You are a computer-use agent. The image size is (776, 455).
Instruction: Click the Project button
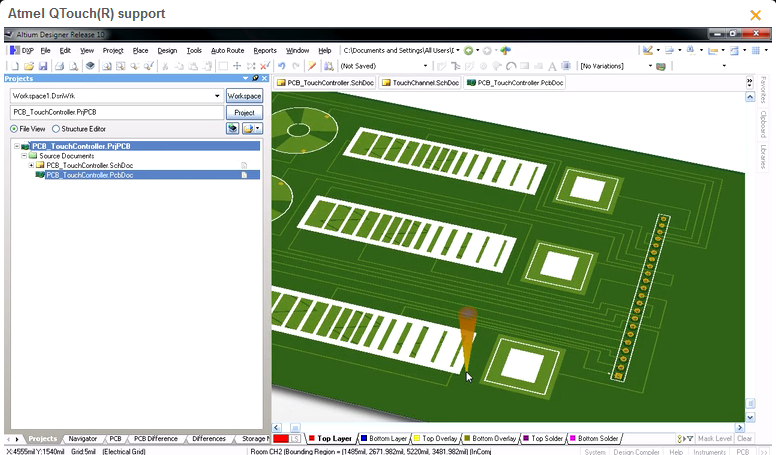[x=244, y=113]
